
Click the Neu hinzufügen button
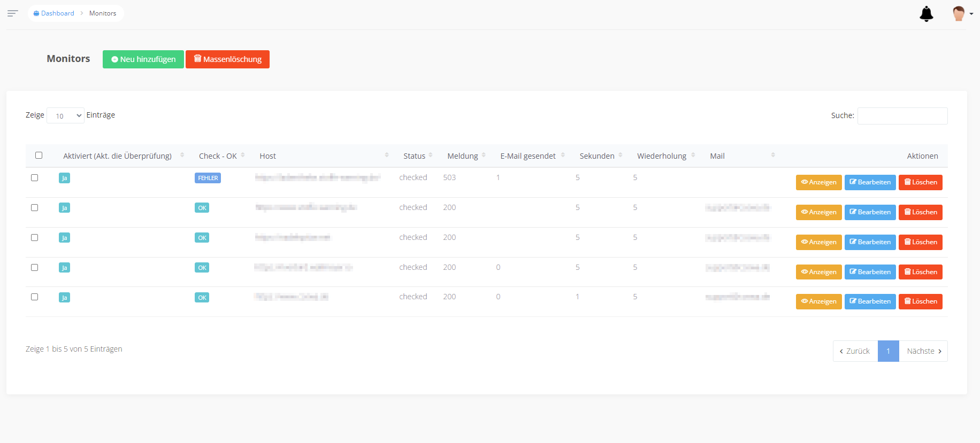tap(143, 59)
